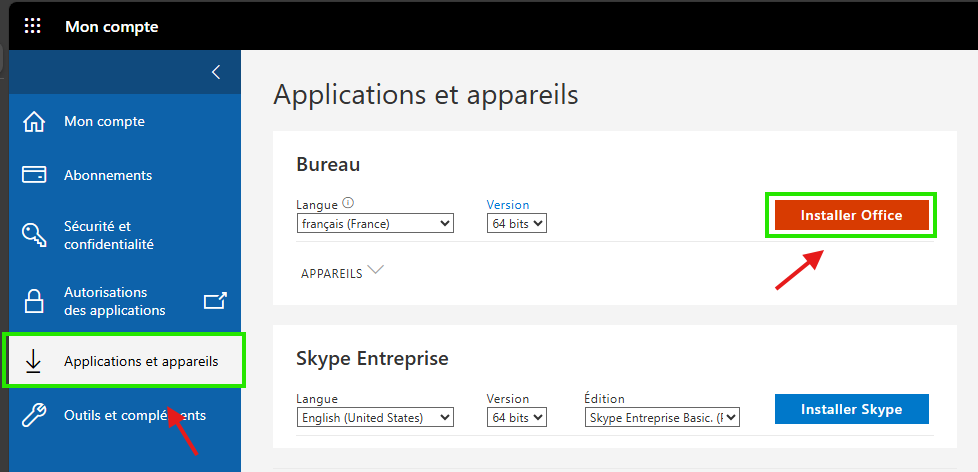
Task: Click the Skype Entreprise section heading
Action: tap(372, 359)
